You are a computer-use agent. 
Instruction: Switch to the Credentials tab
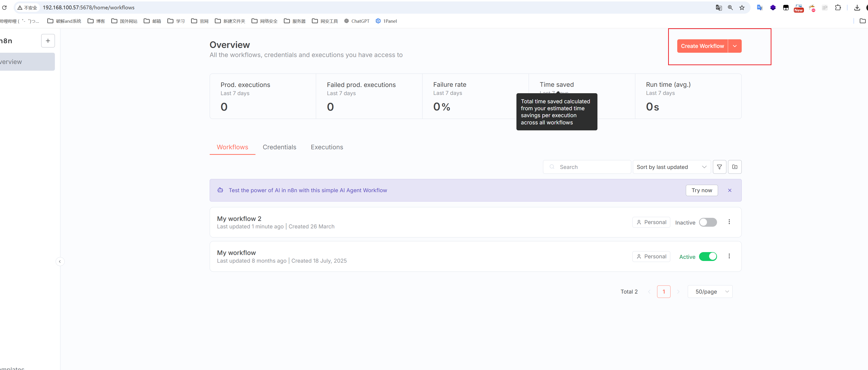[x=279, y=147]
